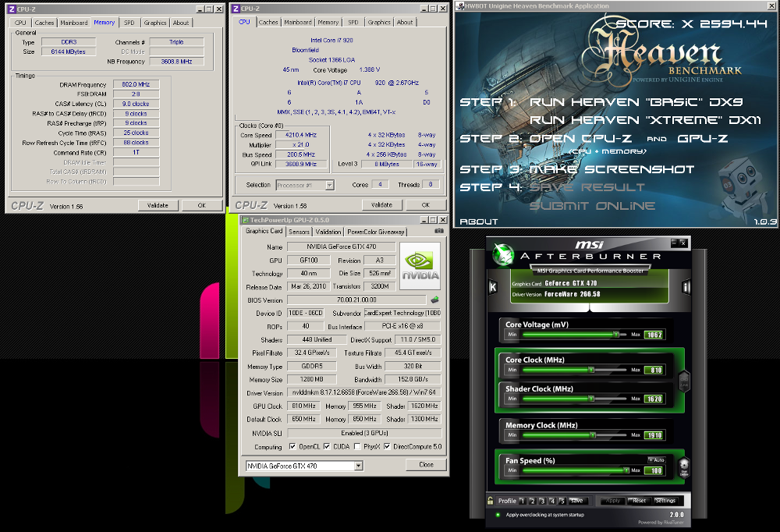Click Core Voltage value field 1062

tap(654, 335)
